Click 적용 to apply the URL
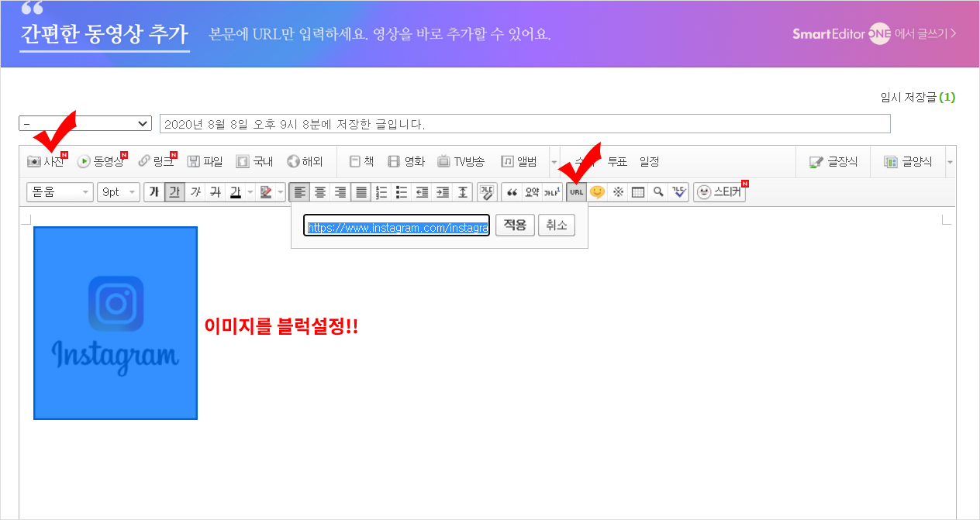Screen dimensions: 980x520 (515, 226)
